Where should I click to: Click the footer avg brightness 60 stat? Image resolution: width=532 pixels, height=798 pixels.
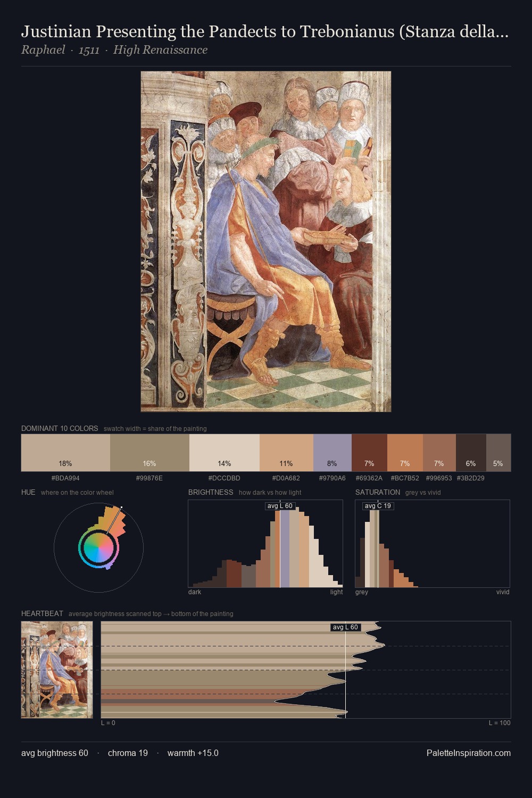pyautogui.click(x=55, y=753)
